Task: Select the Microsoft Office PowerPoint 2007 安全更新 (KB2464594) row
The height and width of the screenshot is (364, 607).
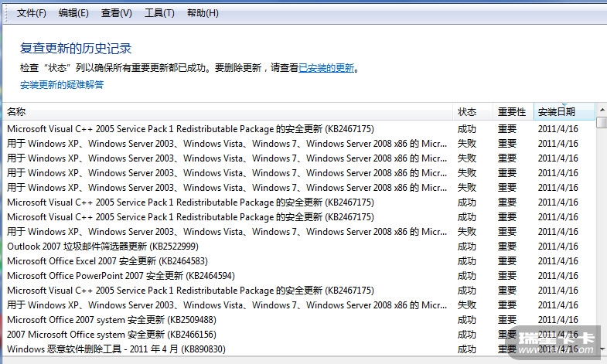Action: coord(299,276)
